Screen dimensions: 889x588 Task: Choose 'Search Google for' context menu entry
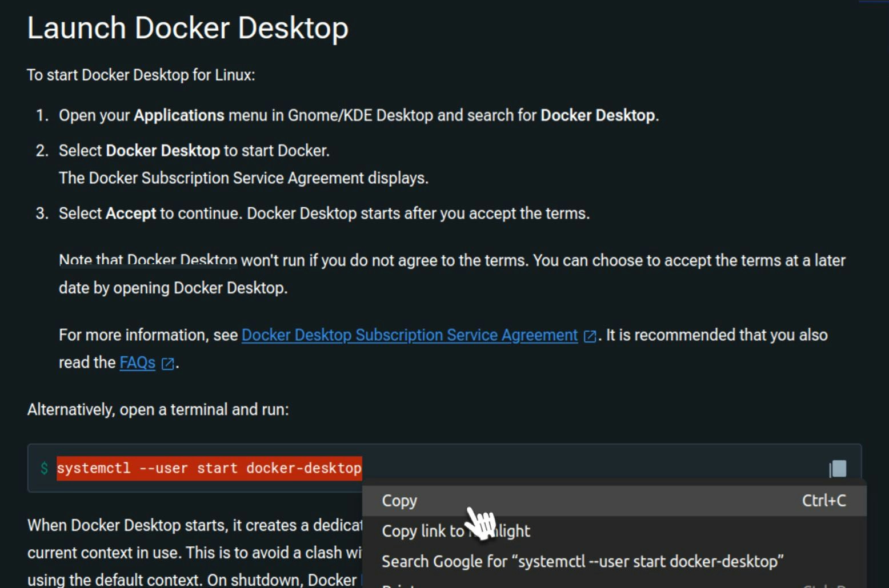click(x=614, y=561)
